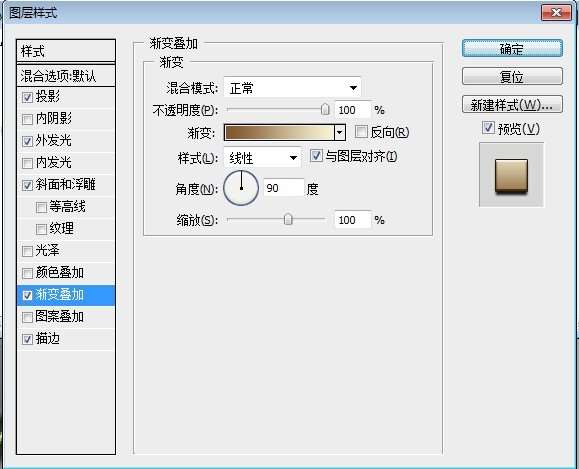Viewport: 579px width, 469px height.
Task: Click the 复位 reset button
Action: [x=512, y=76]
